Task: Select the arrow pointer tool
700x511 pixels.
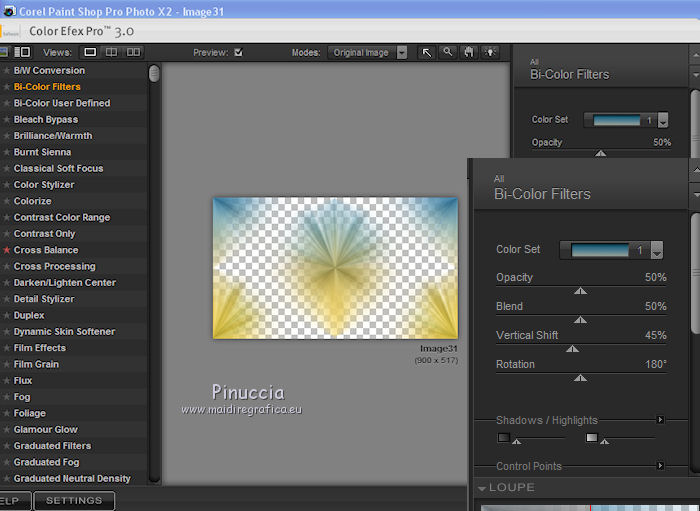Action: click(x=427, y=52)
